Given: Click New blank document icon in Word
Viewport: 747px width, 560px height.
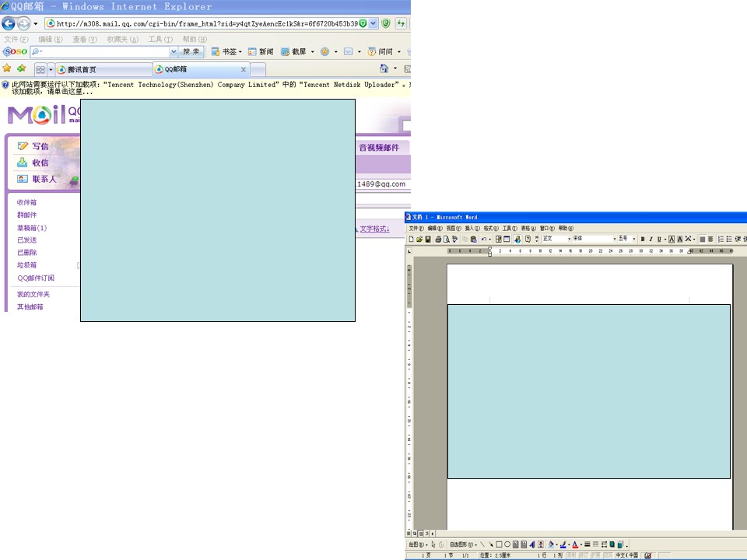Looking at the screenshot, I should (x=411, y=239).
